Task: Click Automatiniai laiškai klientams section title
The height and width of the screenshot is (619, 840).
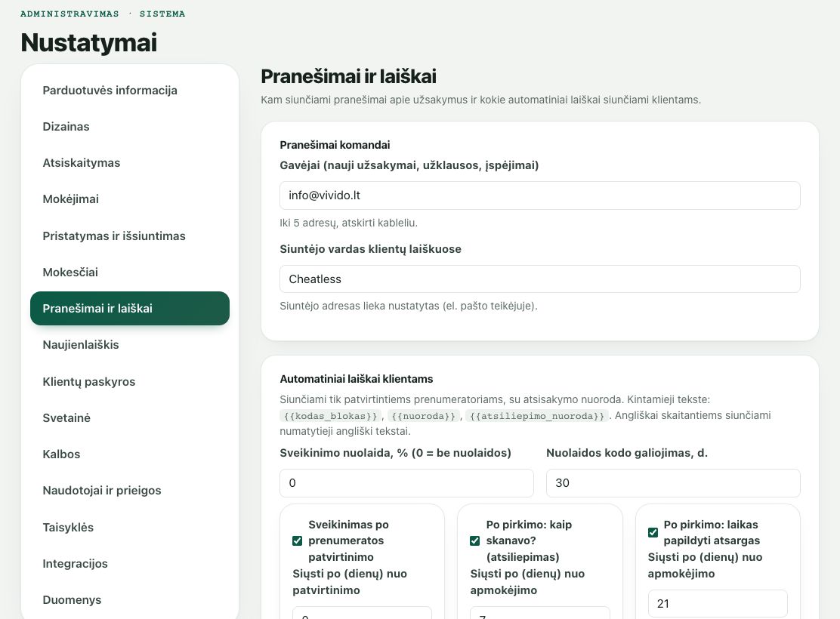Action: [x=357, y=379]
